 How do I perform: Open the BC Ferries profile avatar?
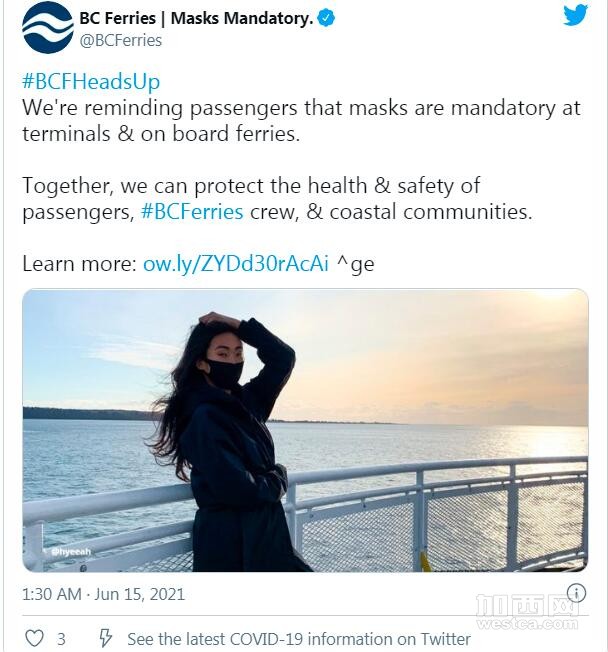(x=48, y=28)
